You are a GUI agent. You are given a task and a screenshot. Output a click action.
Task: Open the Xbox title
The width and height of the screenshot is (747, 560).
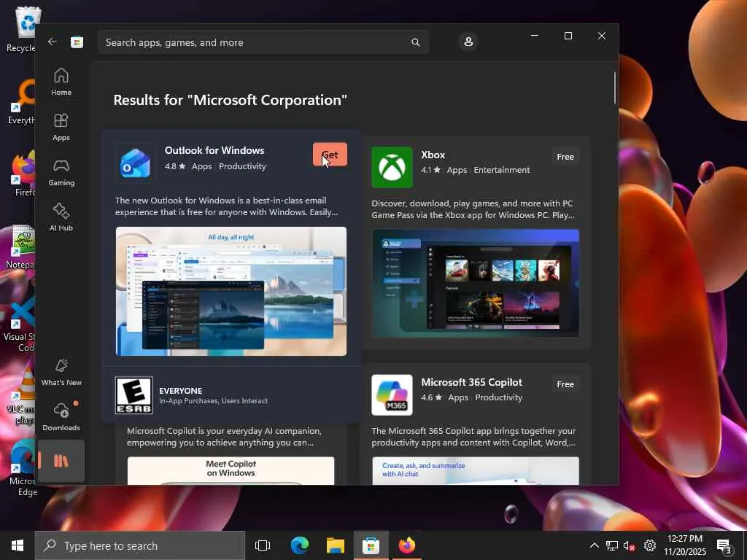coord(433,155)
